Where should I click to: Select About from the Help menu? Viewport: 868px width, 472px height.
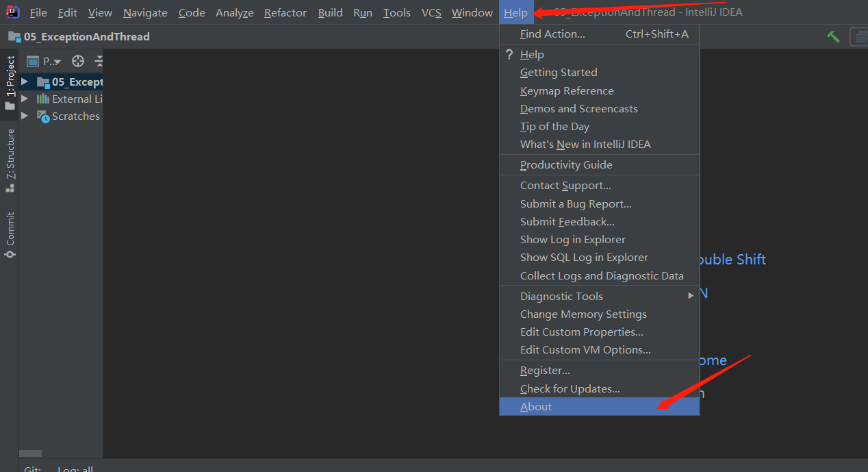[x=536, y=406]
